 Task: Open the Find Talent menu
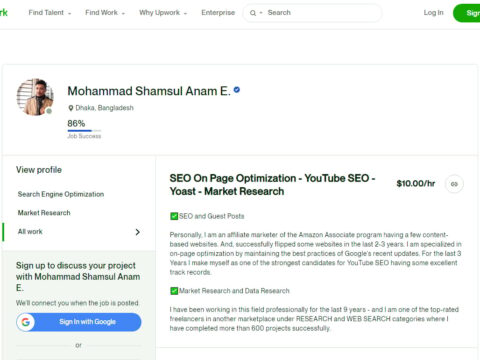[50, 13]
